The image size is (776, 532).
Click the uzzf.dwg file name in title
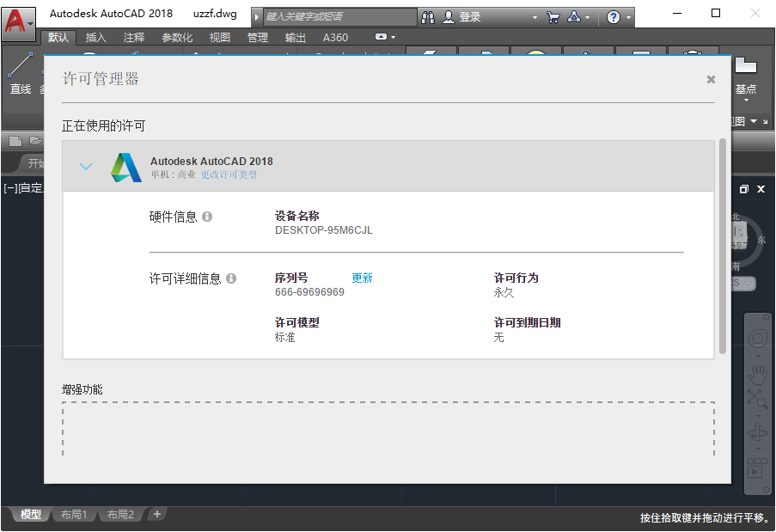(215, 14)
